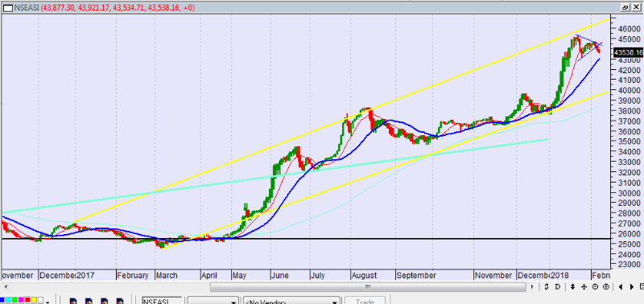
Task: Click the 2017 year axis label
Action: [x=85, y=275]
